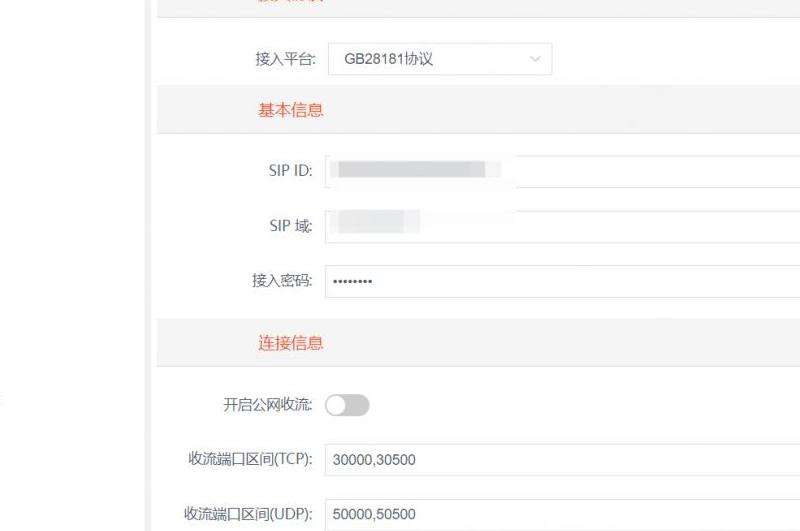This screenshot has width=800, height=531.
Task: Click the partially visible top section header
Action: coord(291,2)
